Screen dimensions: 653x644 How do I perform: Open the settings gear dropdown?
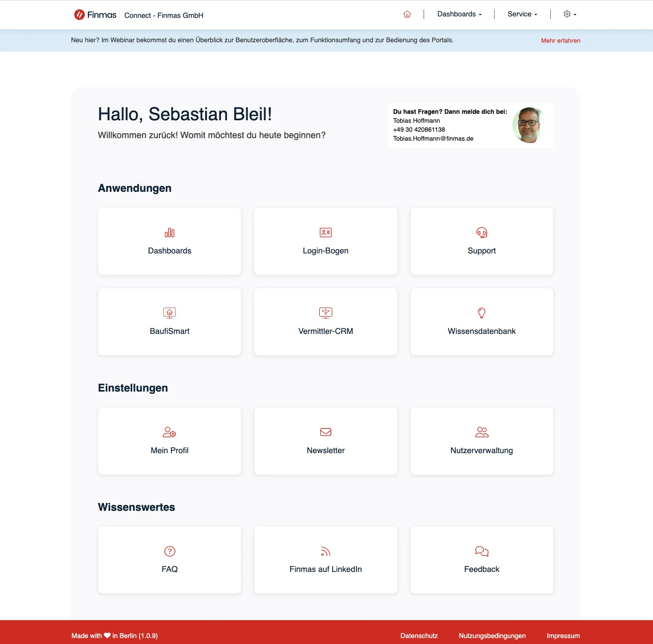click(570, 14)
